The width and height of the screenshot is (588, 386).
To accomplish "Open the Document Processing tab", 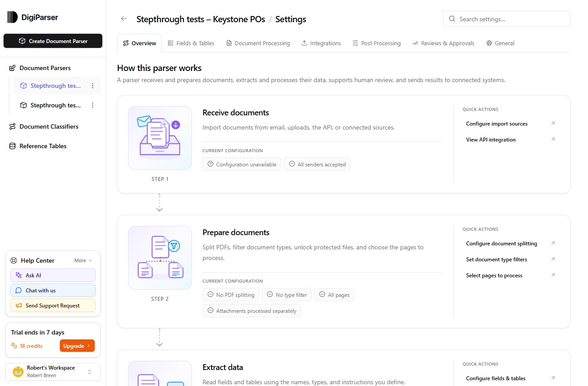I will (x=258, y=43).
